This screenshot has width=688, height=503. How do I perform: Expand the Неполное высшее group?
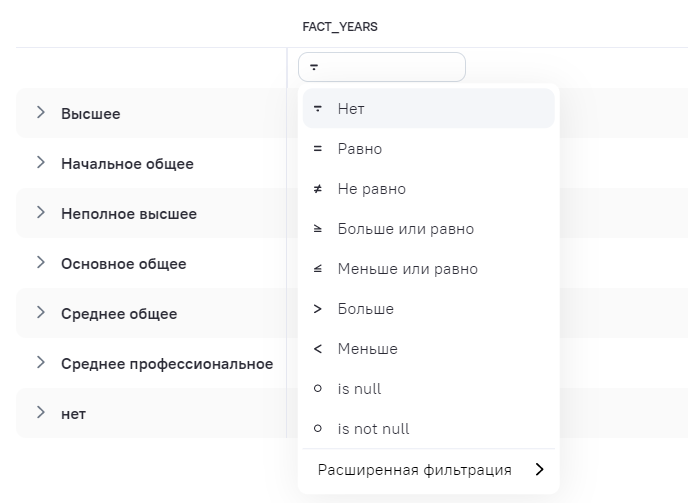[x=41, y=213]
